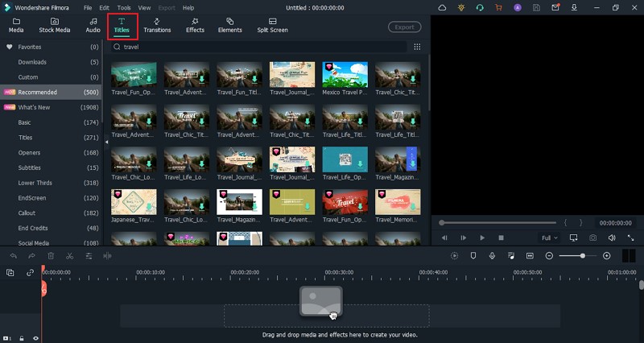Image resolution: width=644 pixels, height=343 pixels.
Task: Click the cloud icon in title bar
Action: 442,8
